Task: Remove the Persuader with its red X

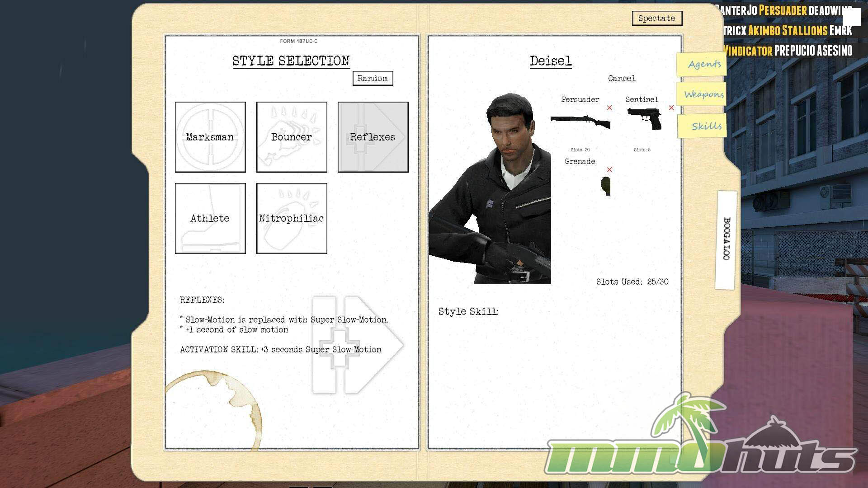Action: 609,108
